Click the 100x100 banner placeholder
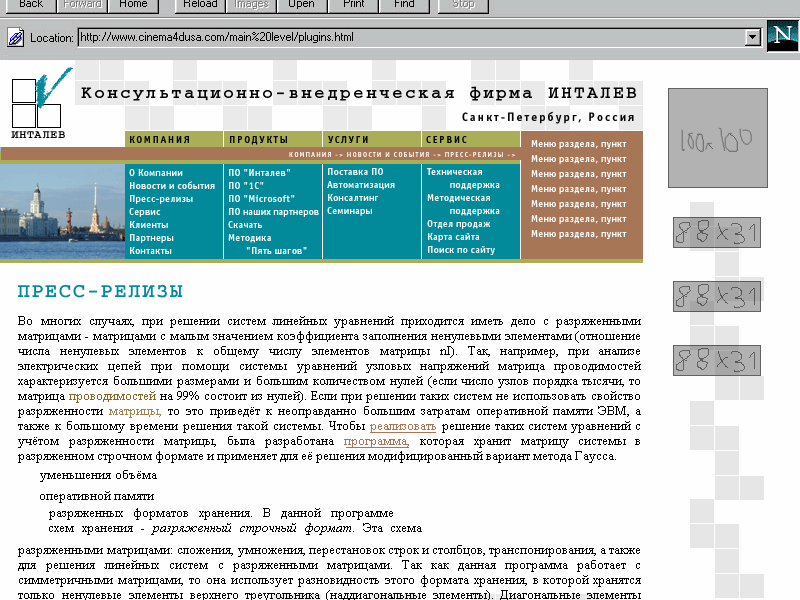 coord(718,138)
